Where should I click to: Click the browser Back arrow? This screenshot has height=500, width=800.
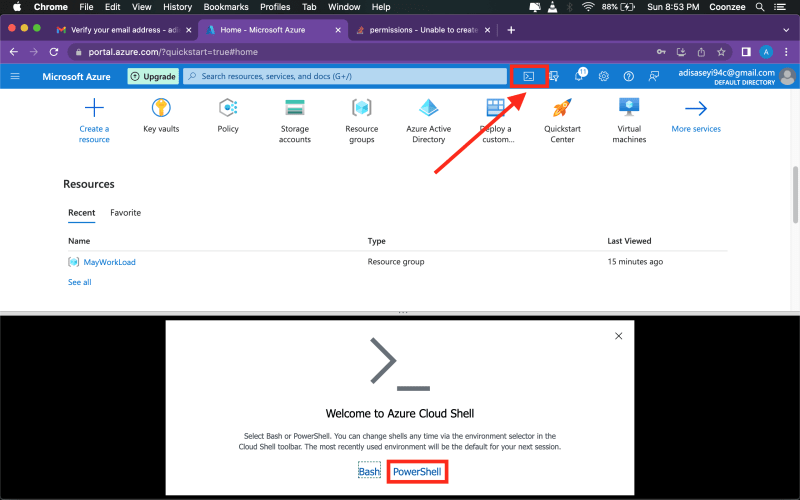click(x=14, y=52)
